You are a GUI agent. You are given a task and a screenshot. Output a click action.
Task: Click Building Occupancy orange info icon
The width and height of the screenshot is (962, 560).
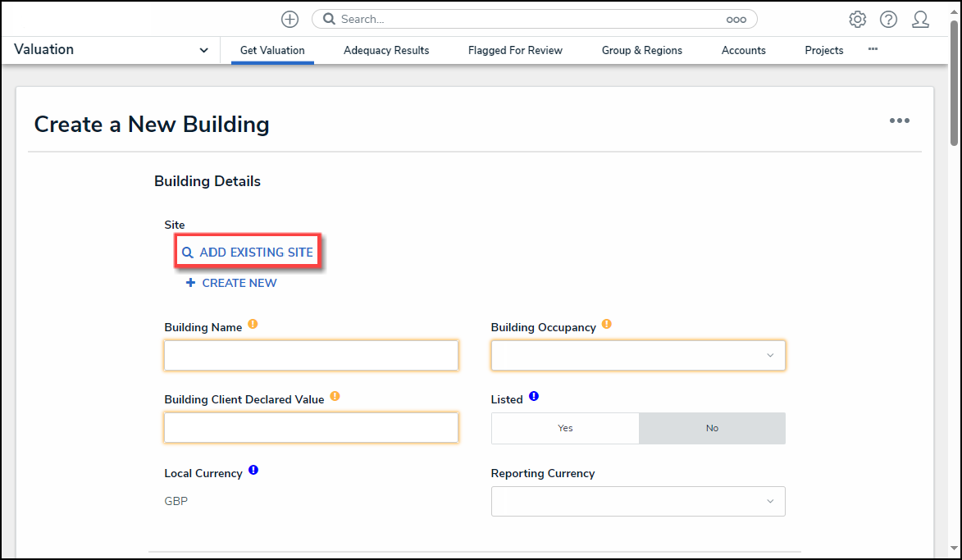click(607, 324)
